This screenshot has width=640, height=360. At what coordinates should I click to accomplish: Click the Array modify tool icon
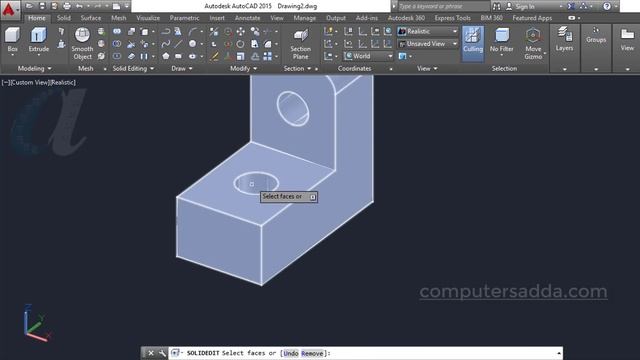267,56
